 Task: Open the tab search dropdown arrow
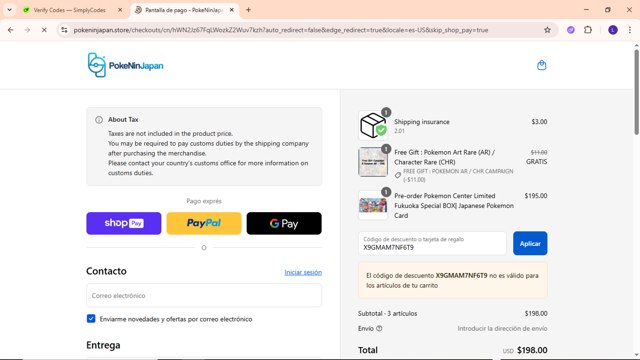click(9, 10)
